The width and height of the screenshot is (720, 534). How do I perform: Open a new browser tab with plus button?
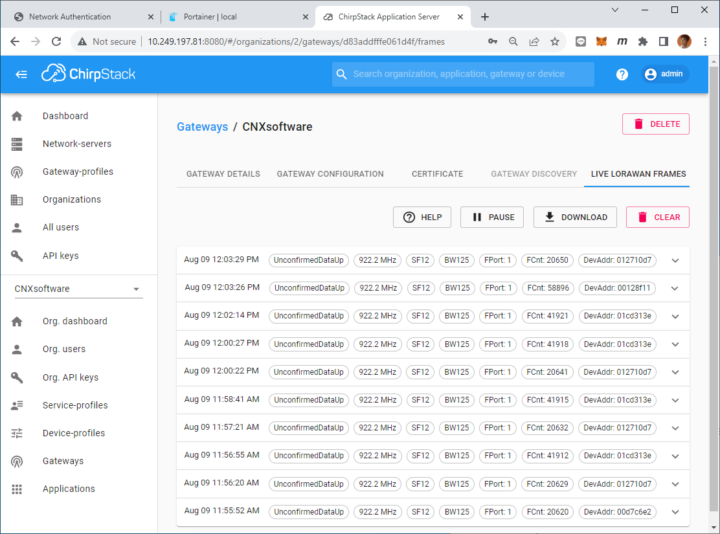[x=484, y=17]
